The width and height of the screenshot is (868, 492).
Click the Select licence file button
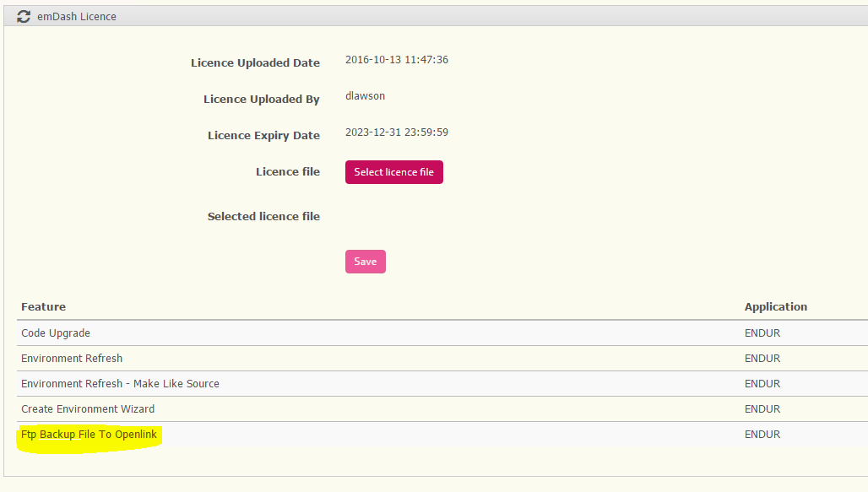(394, 172)
